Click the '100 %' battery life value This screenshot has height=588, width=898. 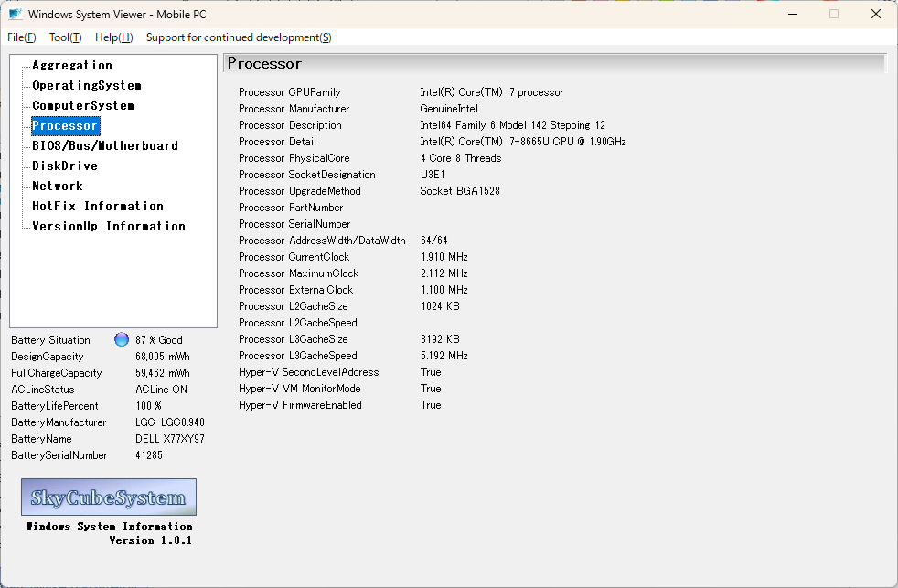[x=149, y=406]
